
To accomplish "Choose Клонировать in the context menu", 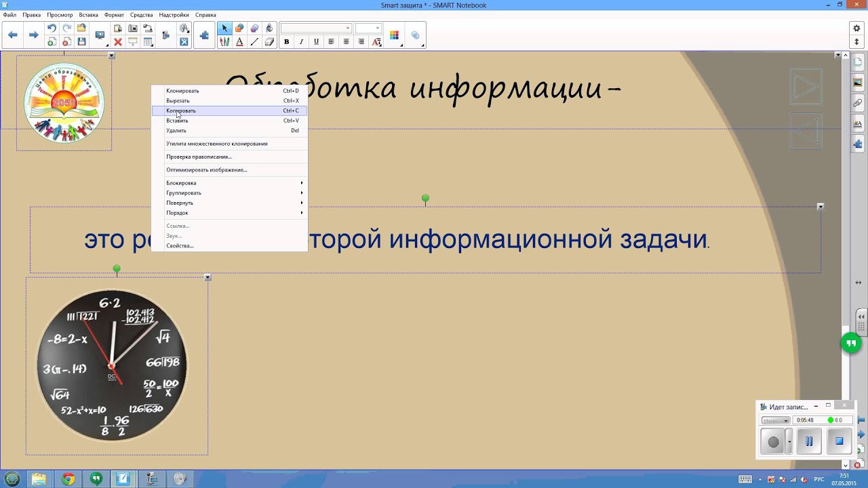I will click(x=229, y=91).
